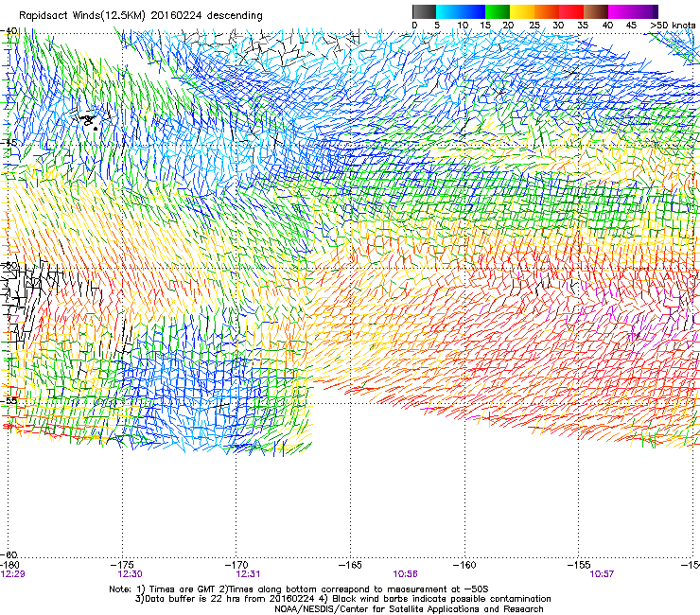Select the -55 latitude axis label
Screen dimensions: 700x615
[9, 400]
